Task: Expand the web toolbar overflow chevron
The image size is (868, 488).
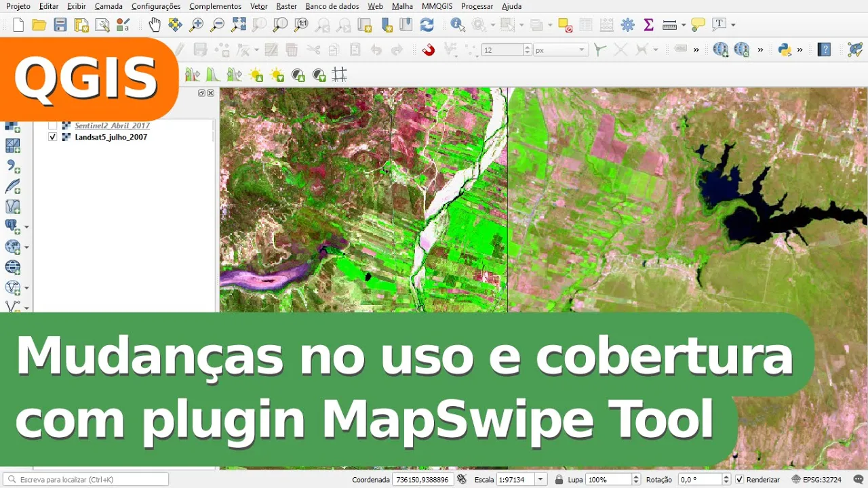Action: 760,49
